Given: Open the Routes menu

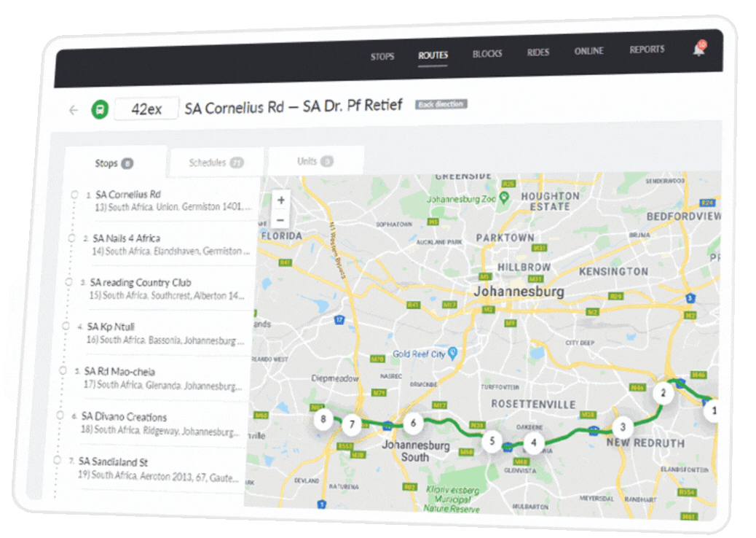Looking at the screenshot, I should [433, 55].
